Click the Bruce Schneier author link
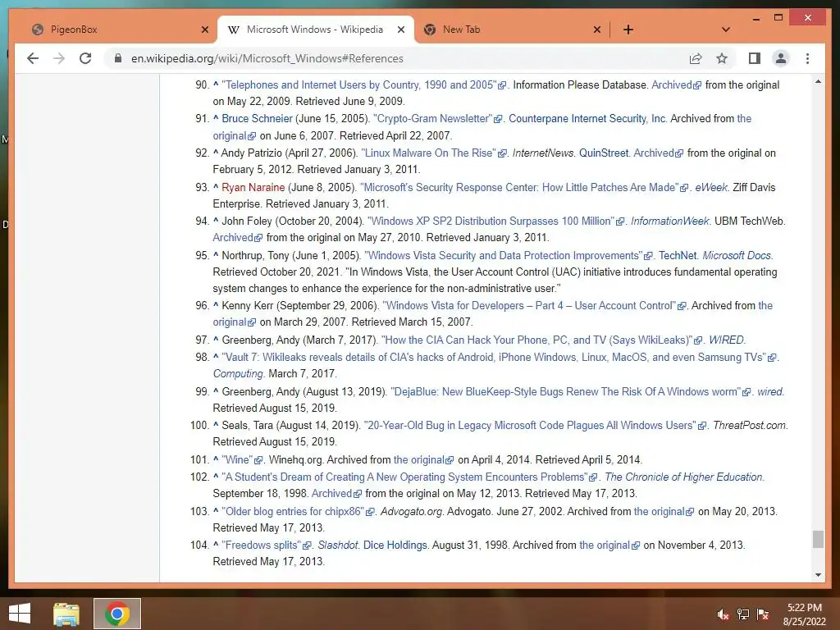This screenshot has height=630, width=840. point(257,118)
